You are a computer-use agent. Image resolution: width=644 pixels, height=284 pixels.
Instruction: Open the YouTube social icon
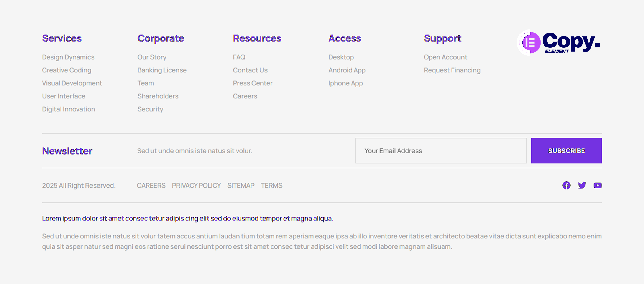[598, 185]
